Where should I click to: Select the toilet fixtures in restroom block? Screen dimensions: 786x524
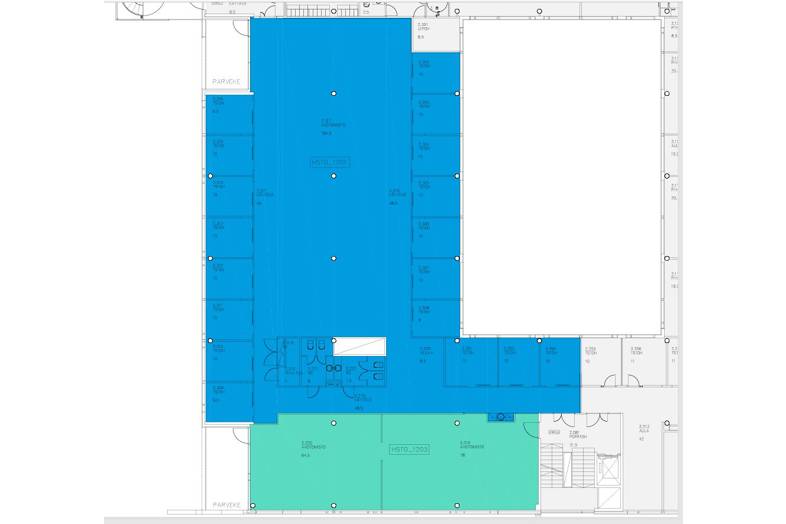[313, 345]
